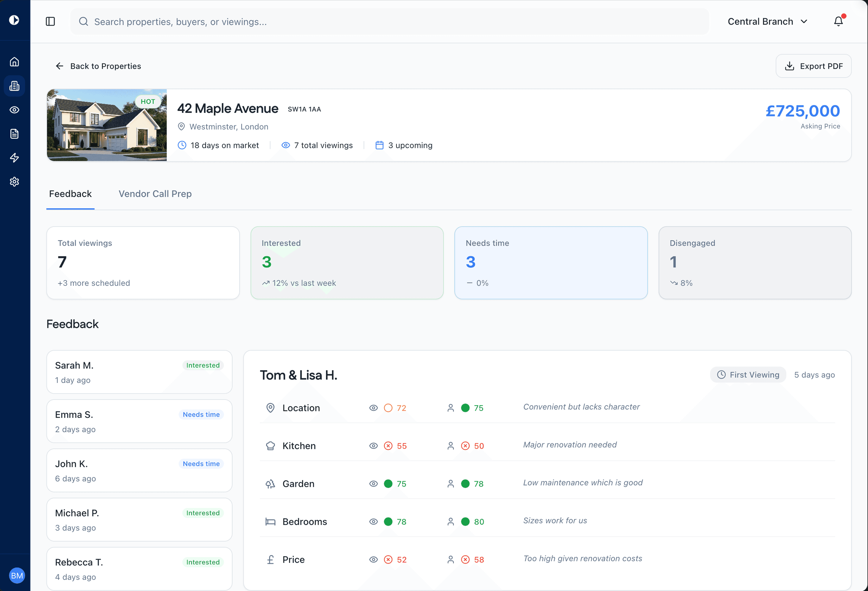Viewport: 868px width, 591px height.
Task: Click the eye icon in Kitchen row
Action: pos(373,446)
